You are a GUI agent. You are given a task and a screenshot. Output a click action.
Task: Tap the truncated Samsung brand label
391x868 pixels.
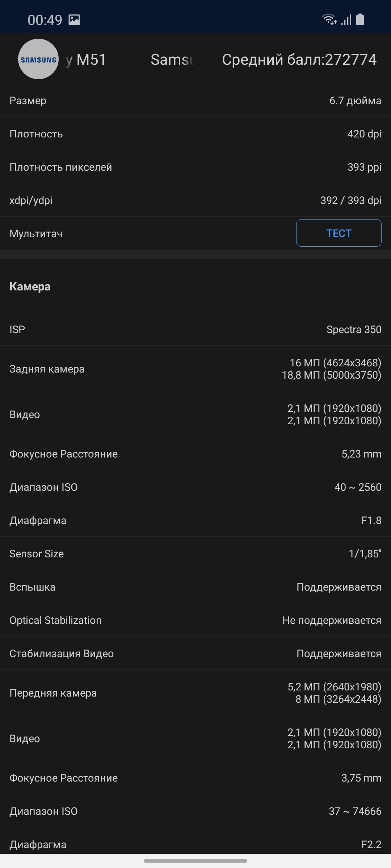click(172, 60)
